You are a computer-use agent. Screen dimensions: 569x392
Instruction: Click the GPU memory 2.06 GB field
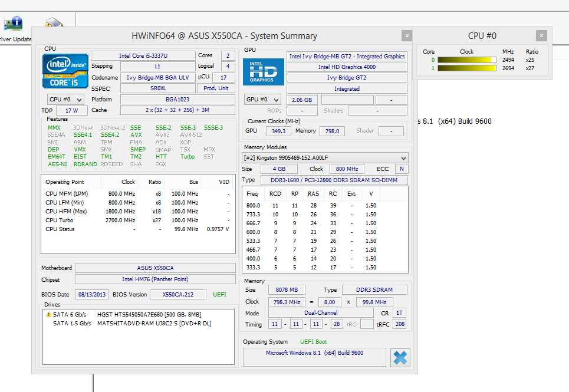click(302, 100)
